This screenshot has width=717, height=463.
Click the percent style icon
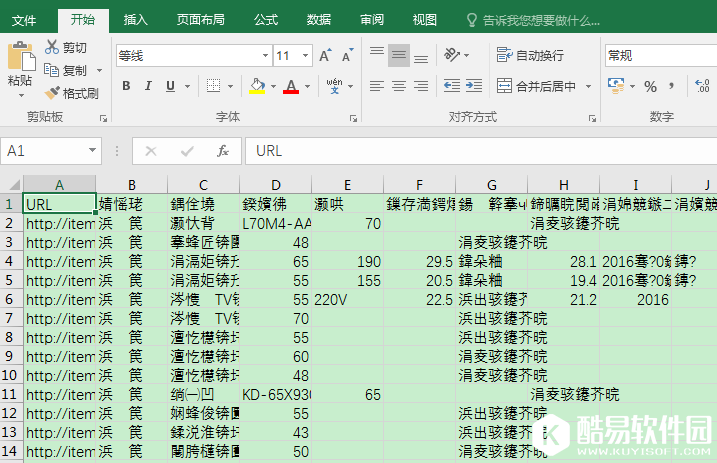pos(651,86)
